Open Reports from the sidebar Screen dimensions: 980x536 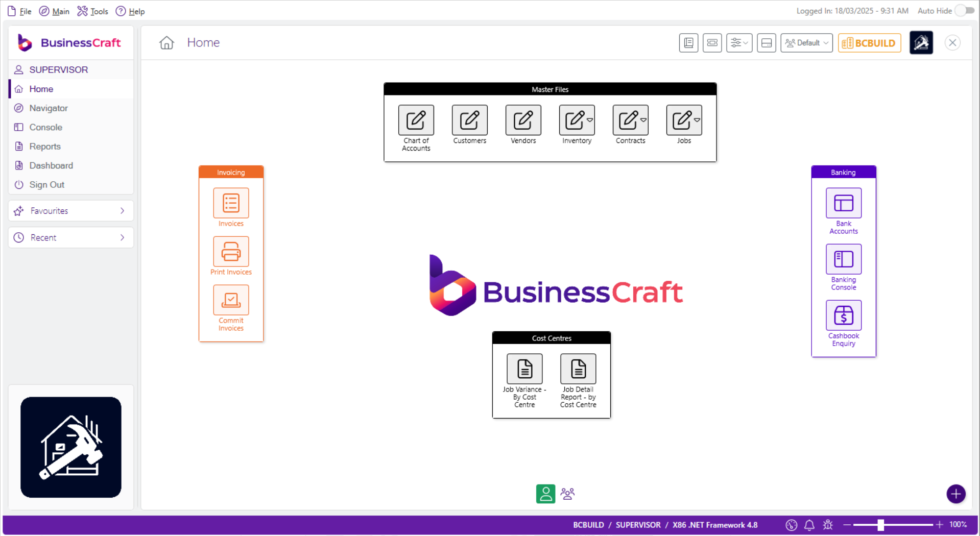pos(71,147)
